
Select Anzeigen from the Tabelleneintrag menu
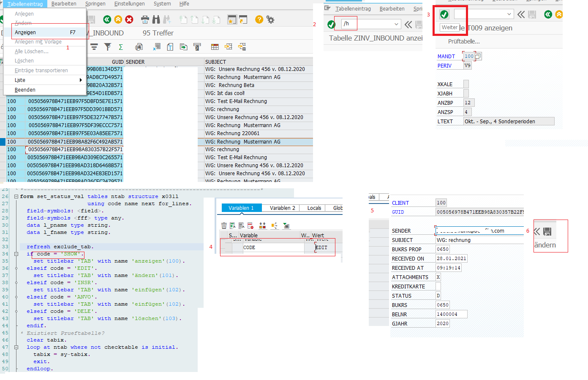click(x=25, y=33)
